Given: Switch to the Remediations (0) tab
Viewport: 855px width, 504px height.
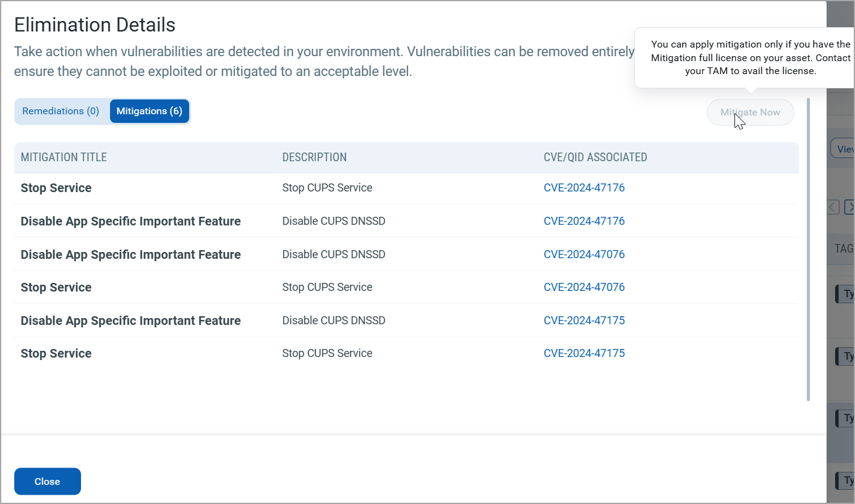Looking at the screenshot, I should (x=61, y=111).
